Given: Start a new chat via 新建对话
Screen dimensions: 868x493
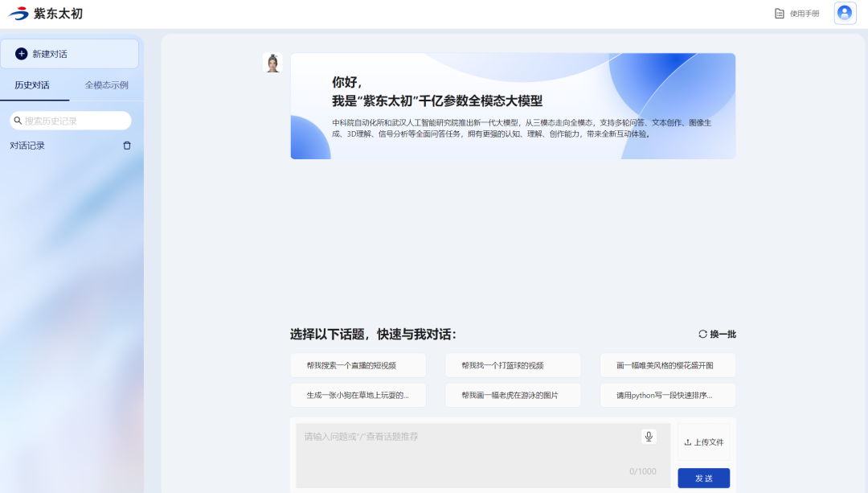Looking at the screenshot, I should point(70,53).
